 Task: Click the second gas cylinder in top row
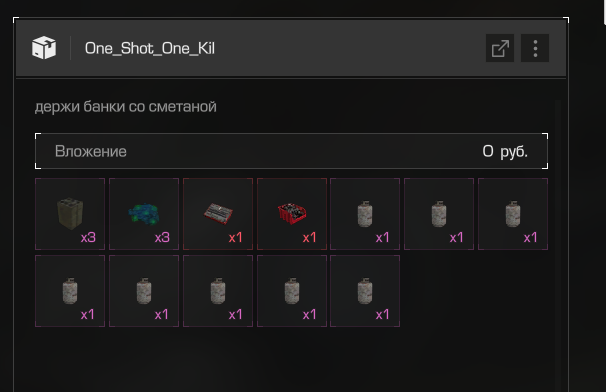point(439,214)
